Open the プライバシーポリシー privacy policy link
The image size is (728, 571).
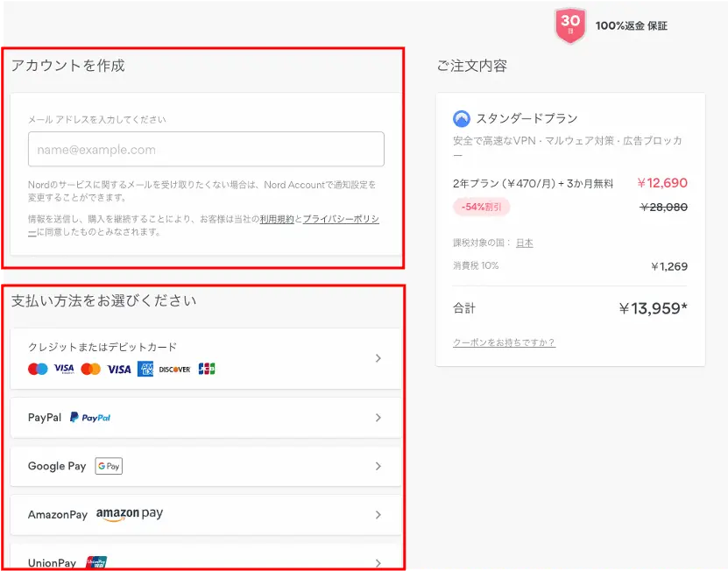click(x=341, y=219)
